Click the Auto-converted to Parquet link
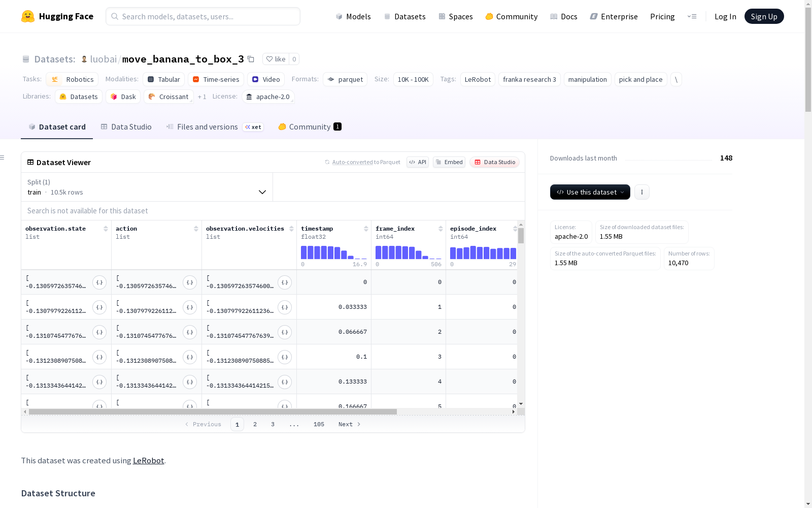This screenshot has width=812, height=508. 366,162
